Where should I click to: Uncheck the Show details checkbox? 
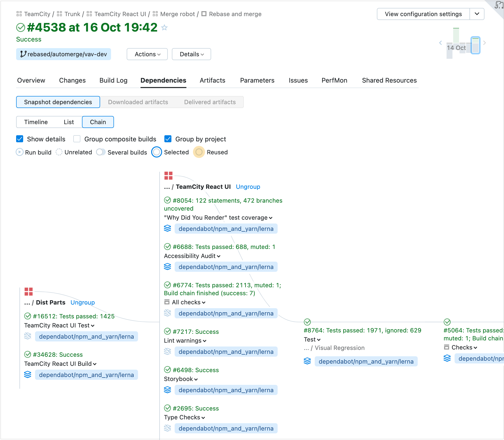[20, 139]
